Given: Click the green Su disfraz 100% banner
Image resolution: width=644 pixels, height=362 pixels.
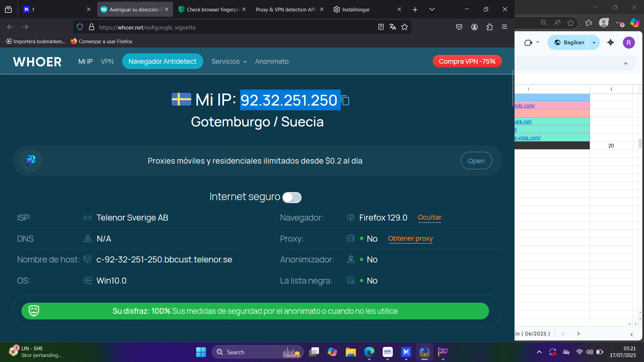Looking at the screenshot, I should coord(255,311).
